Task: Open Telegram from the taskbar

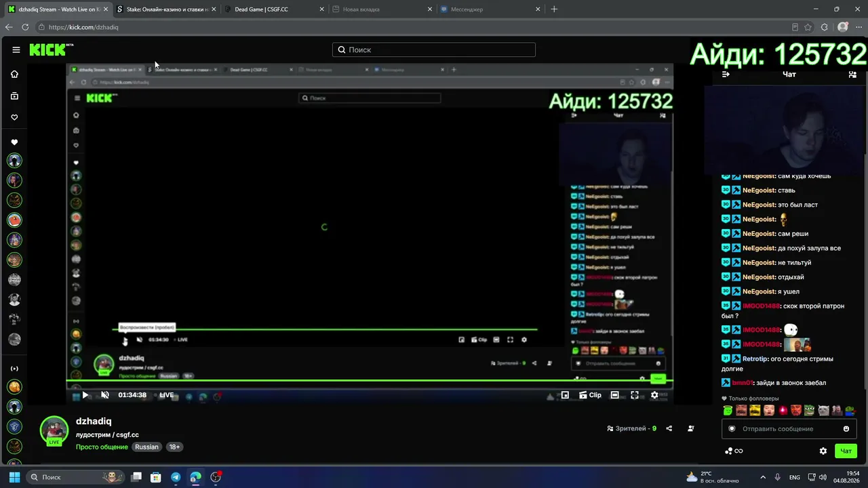Action: pyautogui.click(x=176, y=477)
